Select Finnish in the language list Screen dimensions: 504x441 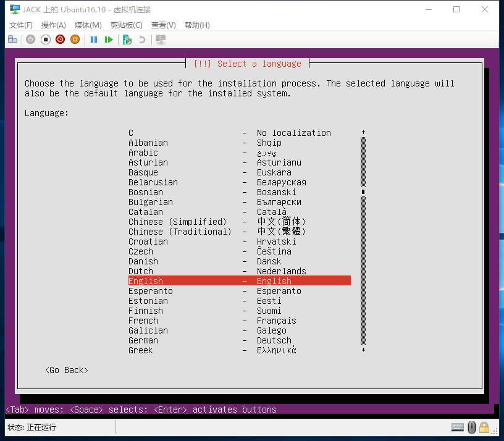coord(240,311)
